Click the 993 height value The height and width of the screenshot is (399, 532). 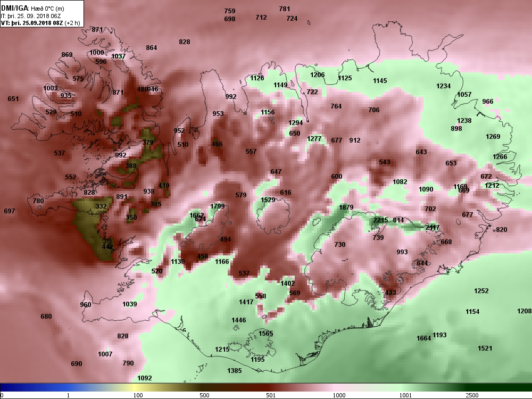click(402, 252)
